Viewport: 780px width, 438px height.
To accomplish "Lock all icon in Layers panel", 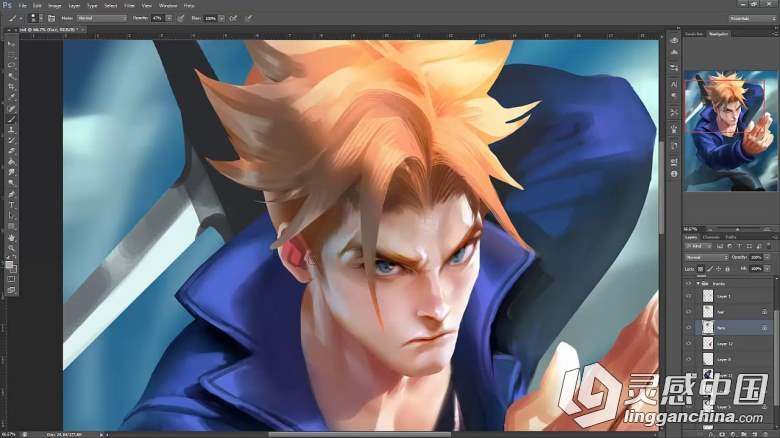I will coord(727,269).
